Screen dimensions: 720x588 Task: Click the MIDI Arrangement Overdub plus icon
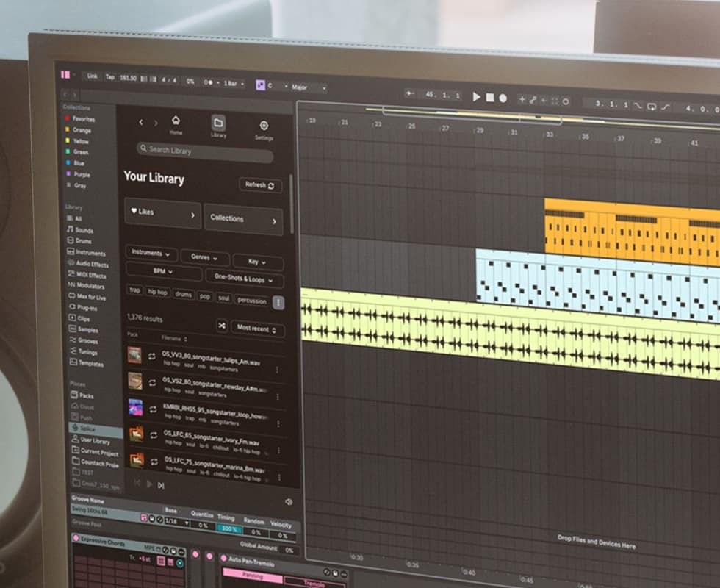pyautogui.click(x=522, y=98)
